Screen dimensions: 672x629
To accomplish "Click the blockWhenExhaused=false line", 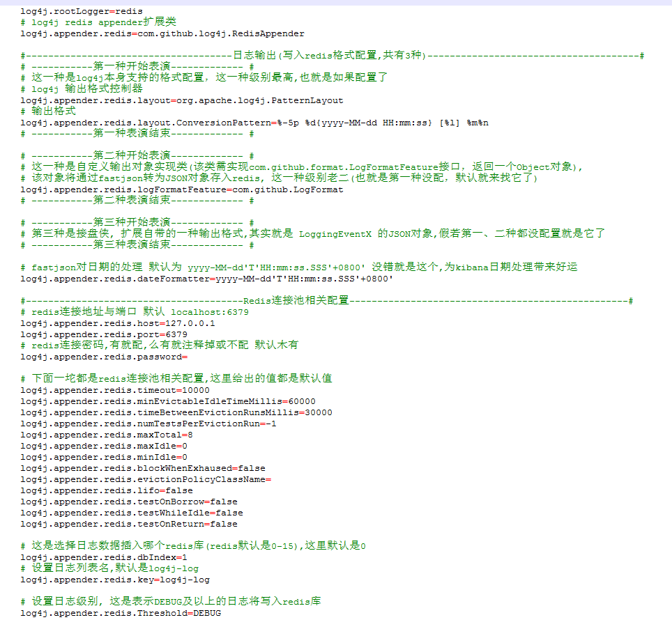I will (x=143, y=468).
